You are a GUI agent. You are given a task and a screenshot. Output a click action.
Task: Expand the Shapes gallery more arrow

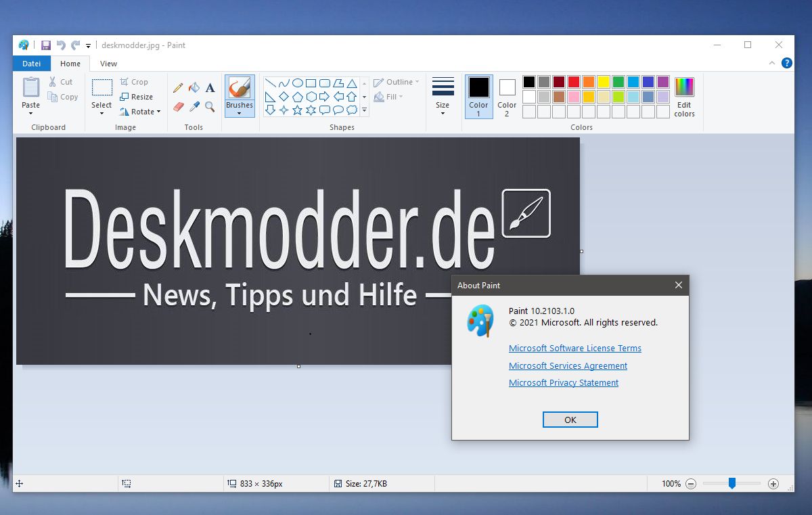[364, 110]
